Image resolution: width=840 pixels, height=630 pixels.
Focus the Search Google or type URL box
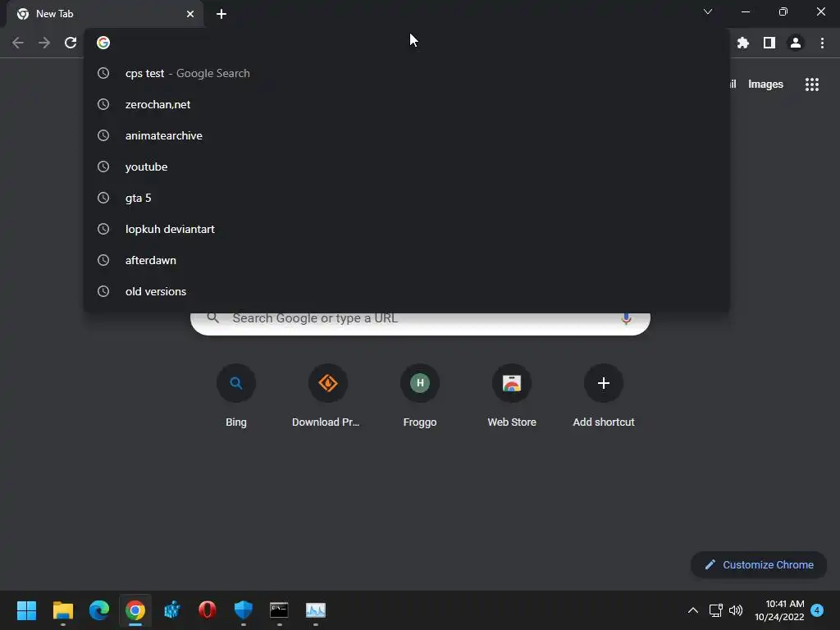coord(421,322)
